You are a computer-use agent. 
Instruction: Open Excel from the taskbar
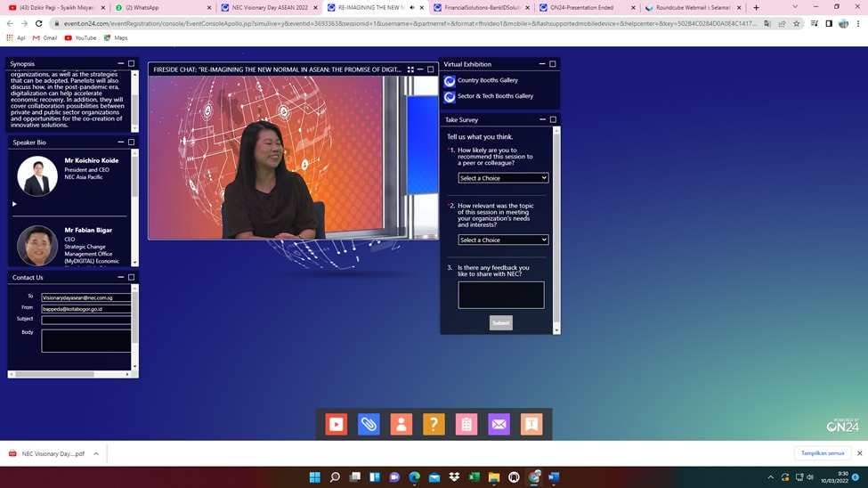click(475, 477)
